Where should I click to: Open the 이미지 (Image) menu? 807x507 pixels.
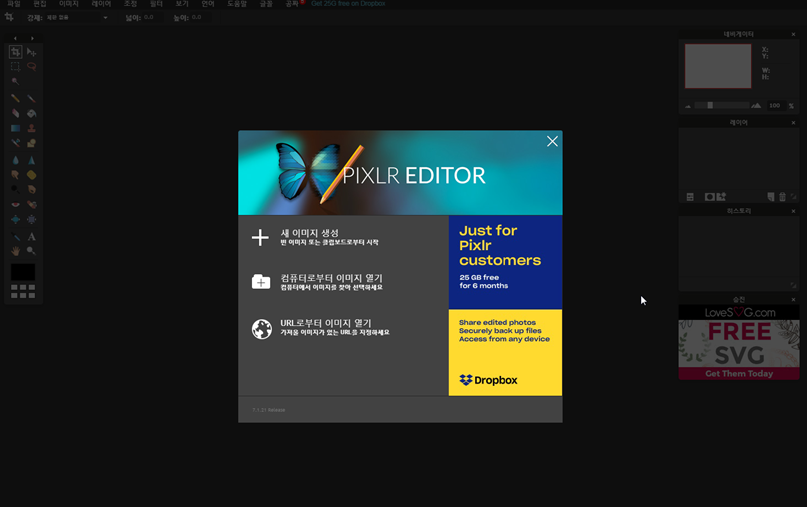(x=68, y=4)
